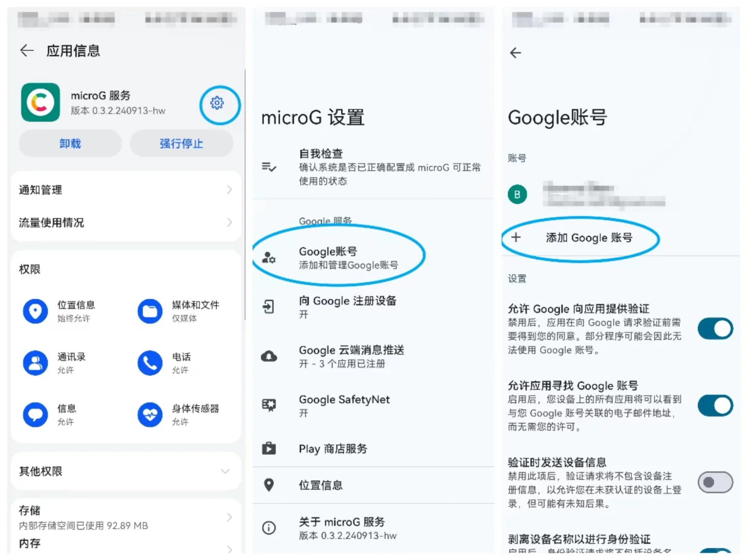This screenshot has width=747, height=560.
Task: Click the 卸载 button
Action: (70, 144)
